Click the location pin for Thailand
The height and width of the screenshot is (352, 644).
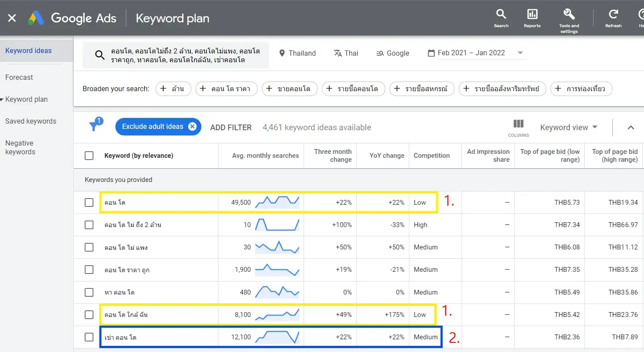point(281,53)
